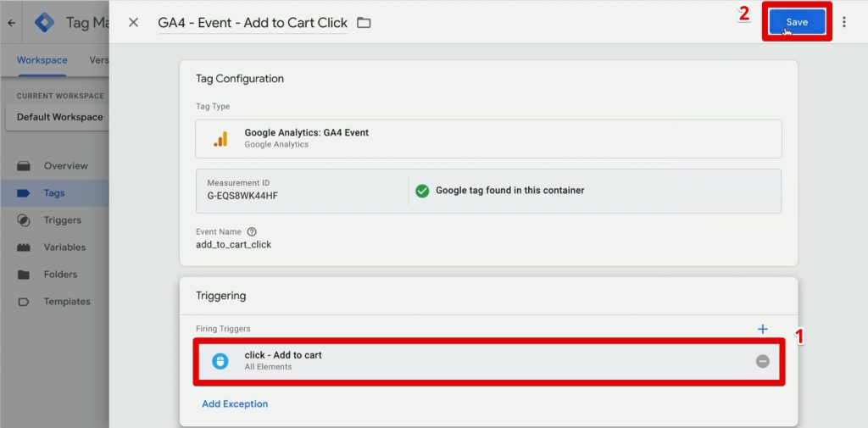This screenshot has height=428, width=868.
Task: Add a firing trigger with the plus icon
Action: click(762, 329)
